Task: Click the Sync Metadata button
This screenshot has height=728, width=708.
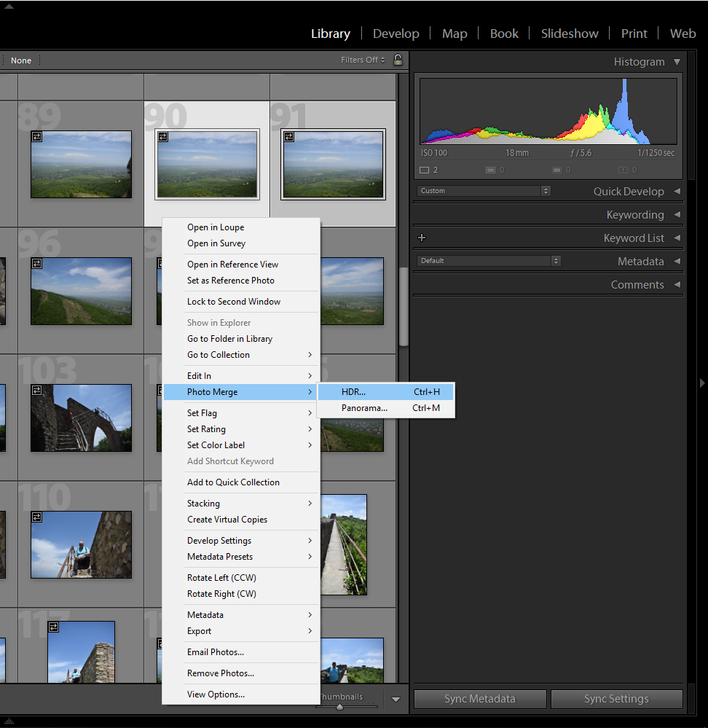Action: (x=479, y=699)
